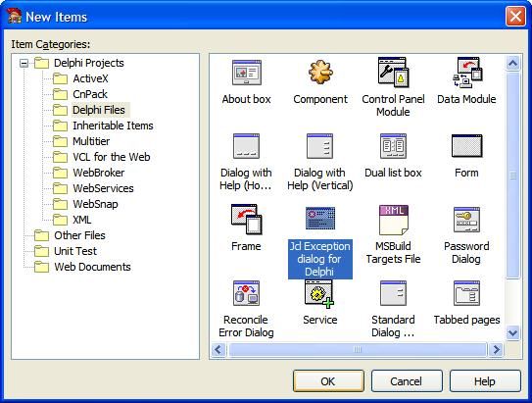Select the Component gear icon
This screenshot has height=403, width=532.
pos(320,72)
